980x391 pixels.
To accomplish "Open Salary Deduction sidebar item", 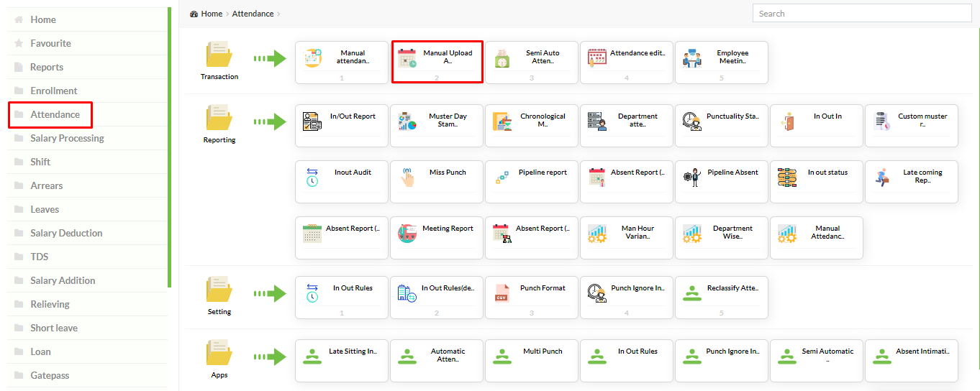I will (87, 233).
